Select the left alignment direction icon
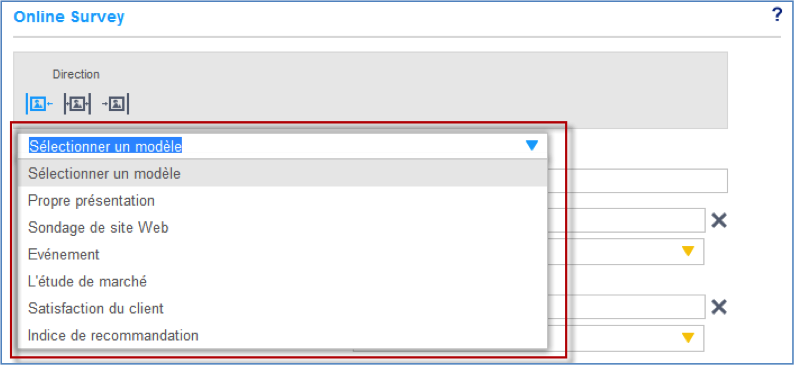 pyautogui.click(x=39, y=104)
